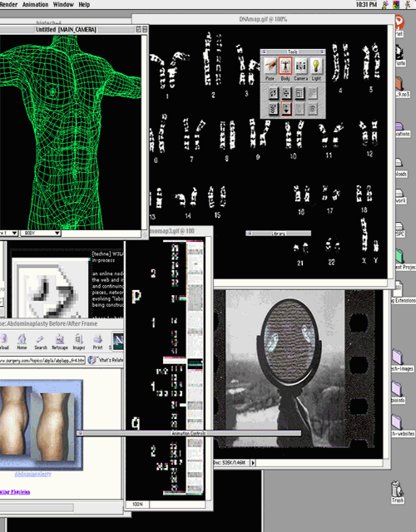Click the Library palette title bar
This screenshot has height=532, width=416.
[x=278, y=234]
